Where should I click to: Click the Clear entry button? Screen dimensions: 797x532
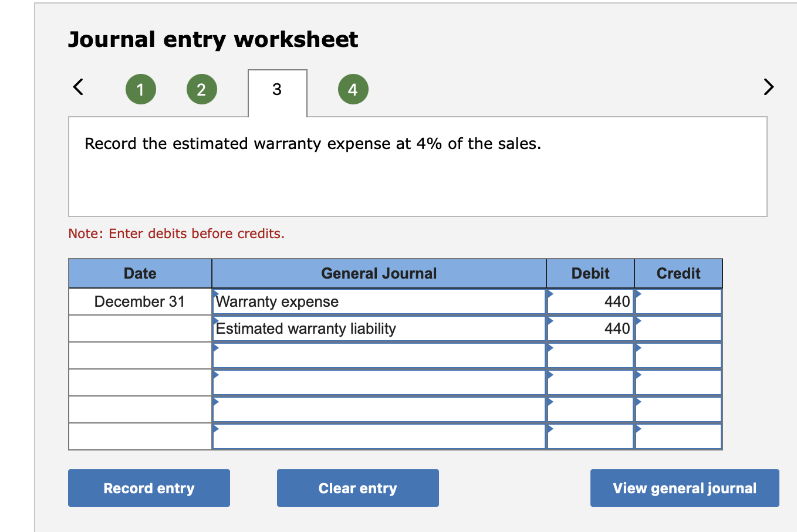[358, 488]
